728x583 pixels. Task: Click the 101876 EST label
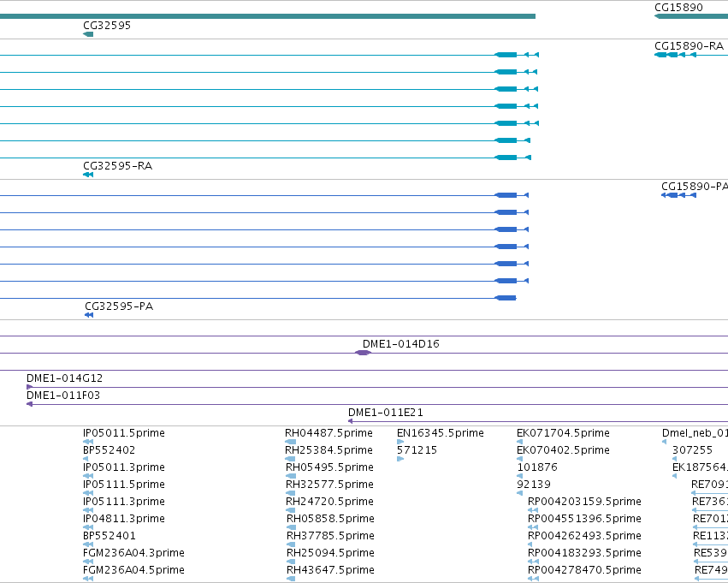[x=537, y=467]
